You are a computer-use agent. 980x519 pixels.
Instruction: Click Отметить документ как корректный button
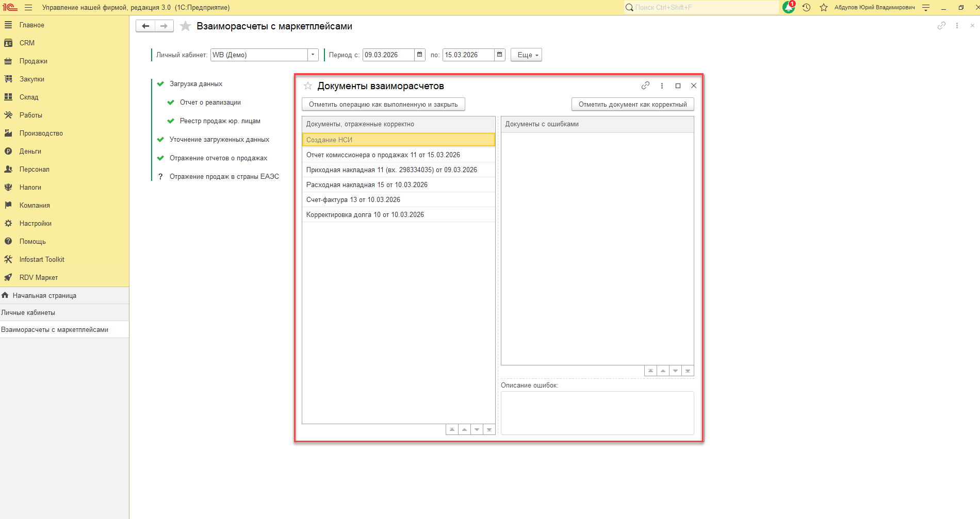click(632, 104)
